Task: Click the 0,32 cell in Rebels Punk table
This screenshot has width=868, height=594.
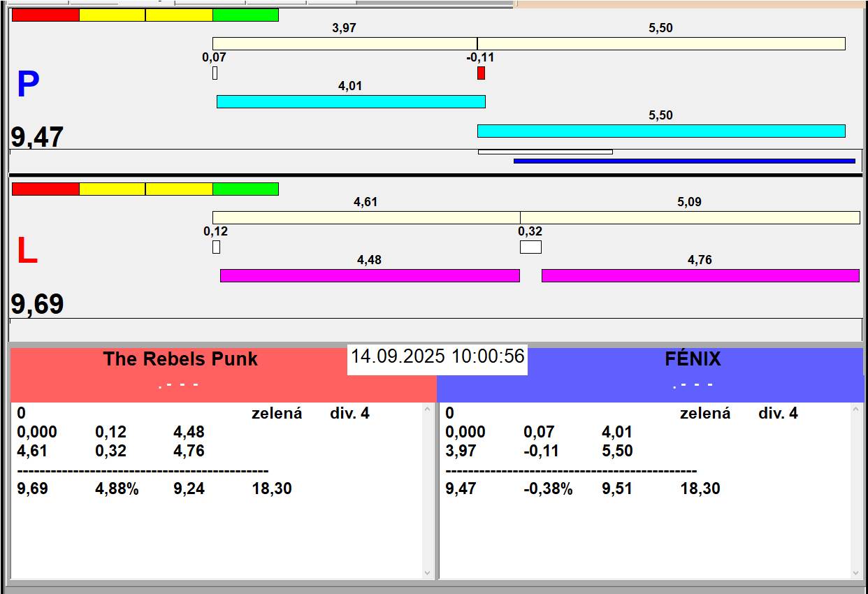Action: 110,451
